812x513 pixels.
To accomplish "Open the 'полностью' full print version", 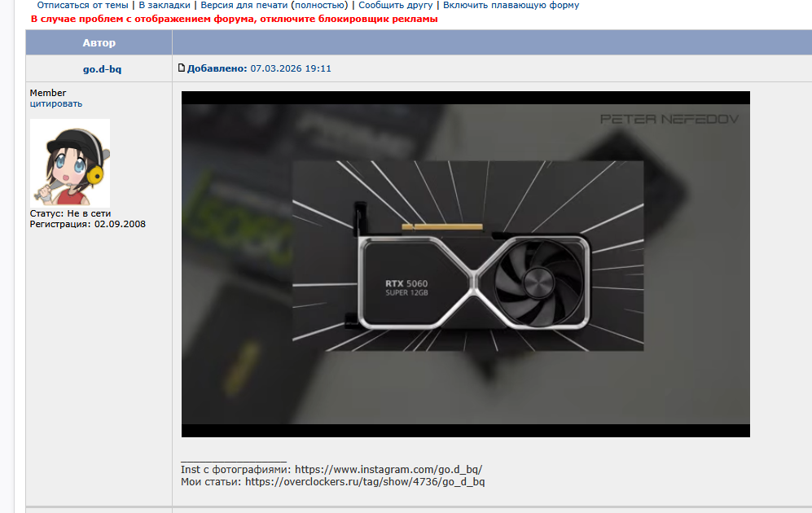I will 319,5.
